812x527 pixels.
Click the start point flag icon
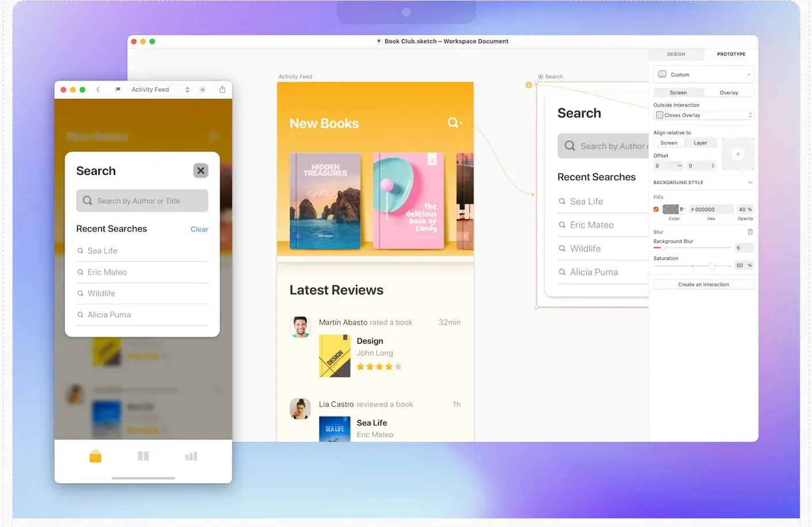tap(118, 90)
